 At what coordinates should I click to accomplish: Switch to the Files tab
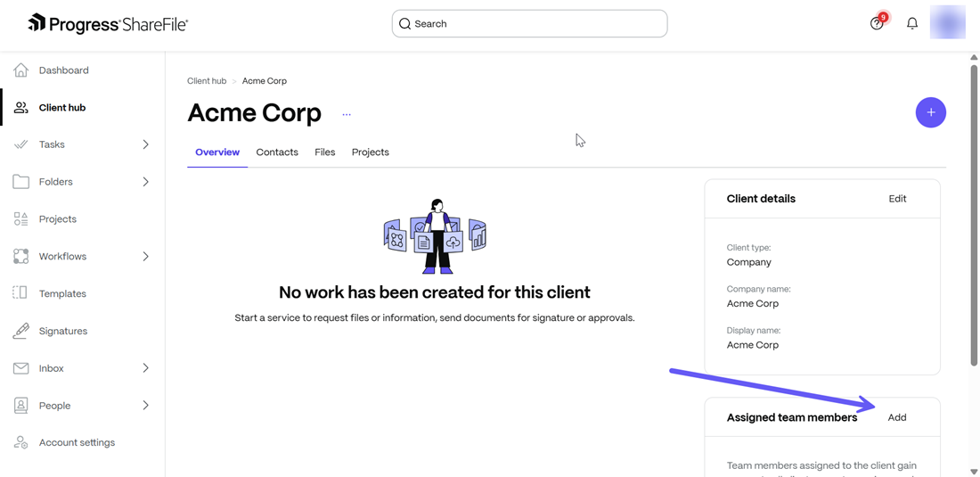pyautogui.click(x=325, y=152)
